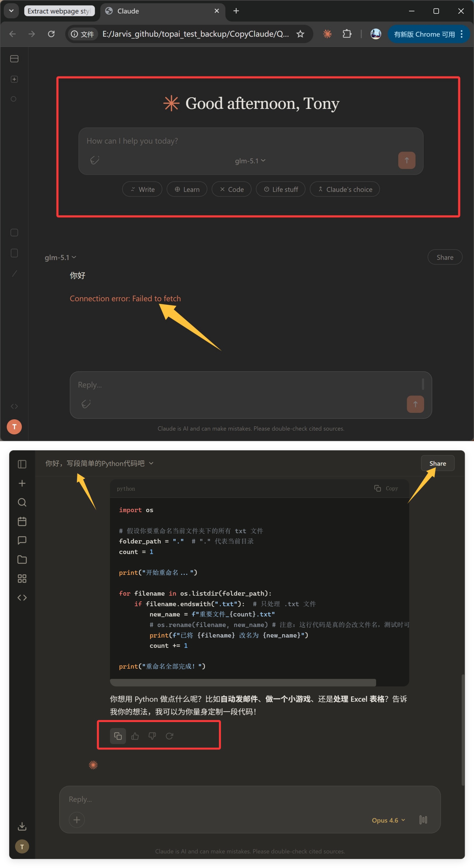Click the horizontal scrollbar under the python code block
Viewport: 474px width, 868px height.
(x=243, y=683)
